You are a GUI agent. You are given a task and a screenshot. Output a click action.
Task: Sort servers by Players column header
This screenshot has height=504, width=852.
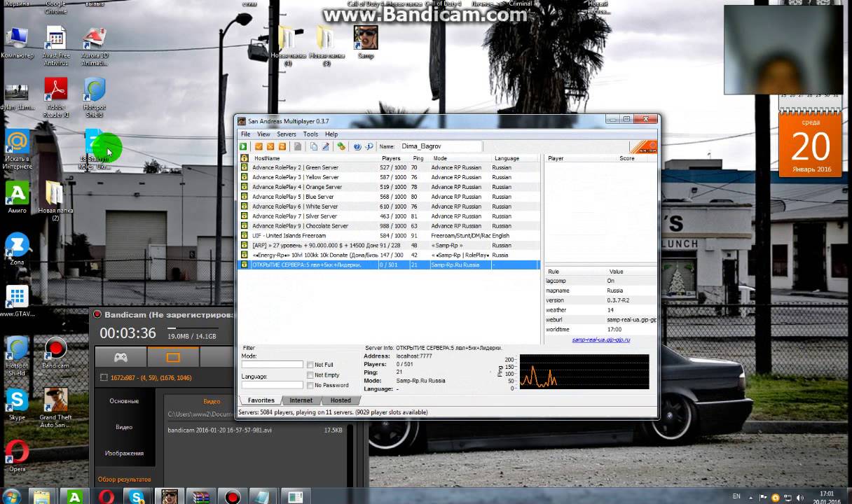tap(394, 158)
